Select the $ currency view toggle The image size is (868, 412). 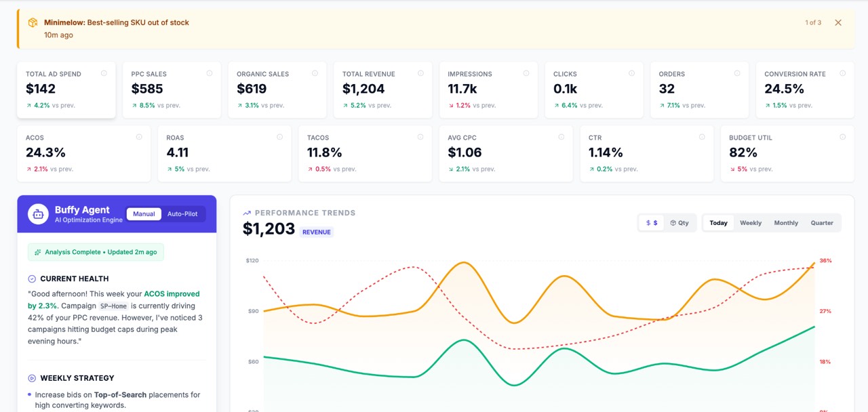[650, 222]
